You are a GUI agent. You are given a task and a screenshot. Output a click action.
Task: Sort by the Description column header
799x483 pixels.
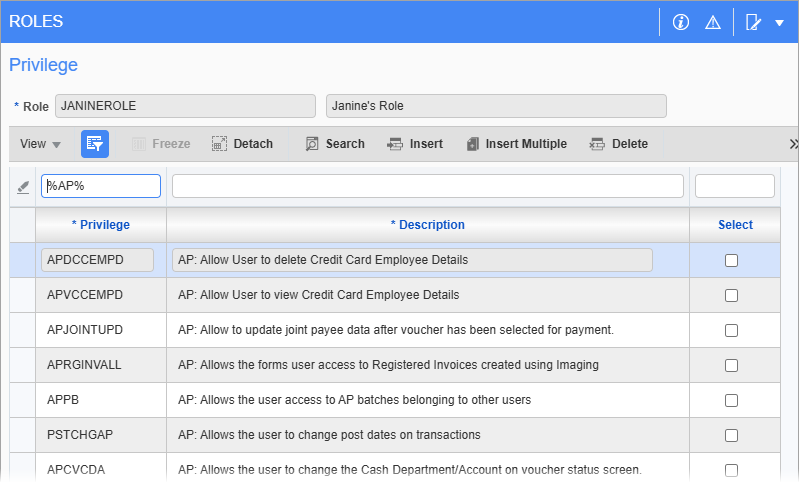click(428, 225)
